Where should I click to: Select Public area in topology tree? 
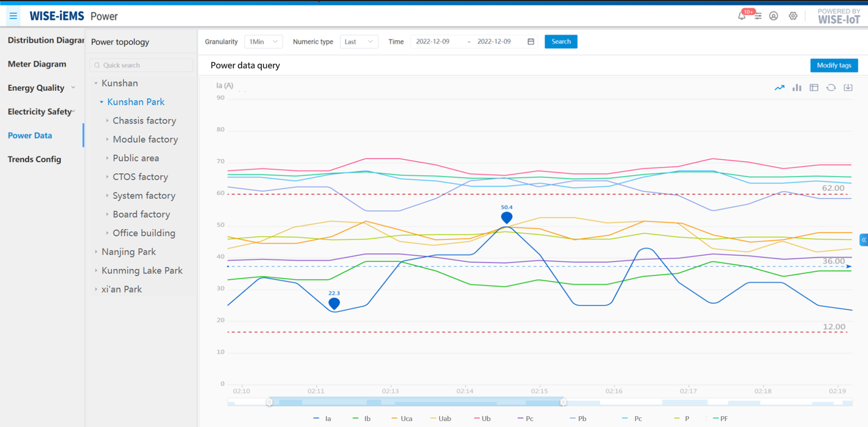pyautogui.click(x=136, y=158)
